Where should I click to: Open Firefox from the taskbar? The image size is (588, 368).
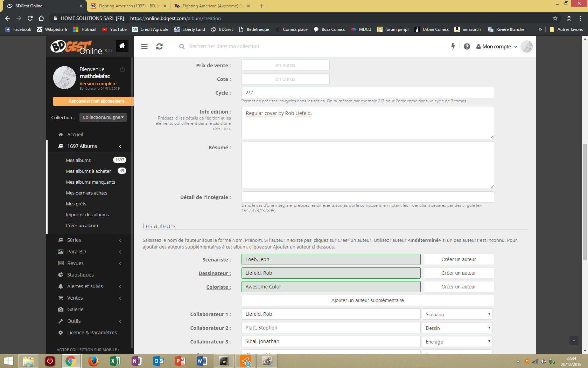click(x=93, y=361)
